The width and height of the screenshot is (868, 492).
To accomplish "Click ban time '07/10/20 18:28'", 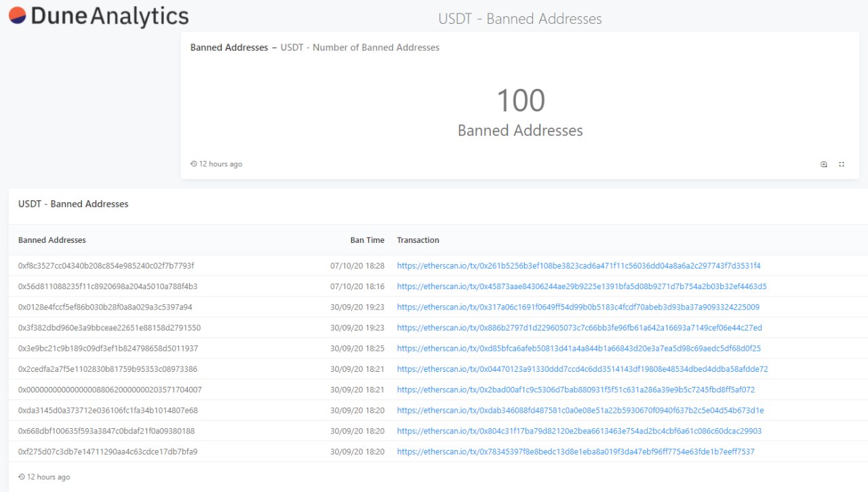I will click(357, 266).
